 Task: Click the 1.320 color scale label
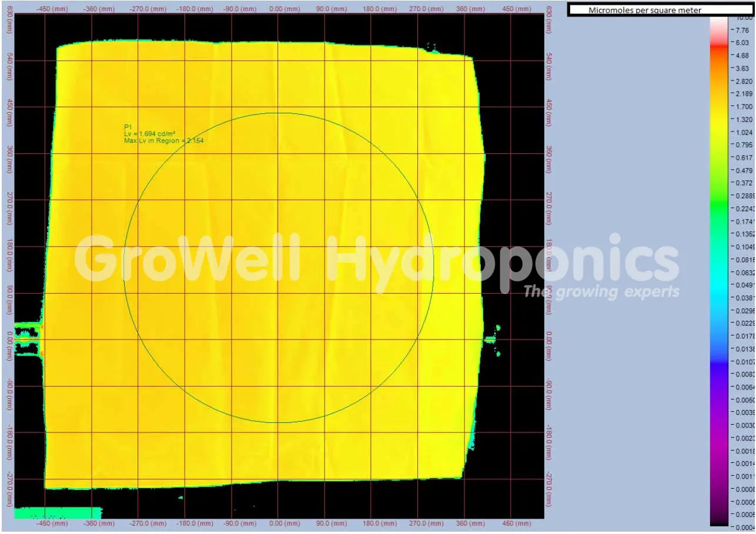pyautogui.click(x=743, y=119)
